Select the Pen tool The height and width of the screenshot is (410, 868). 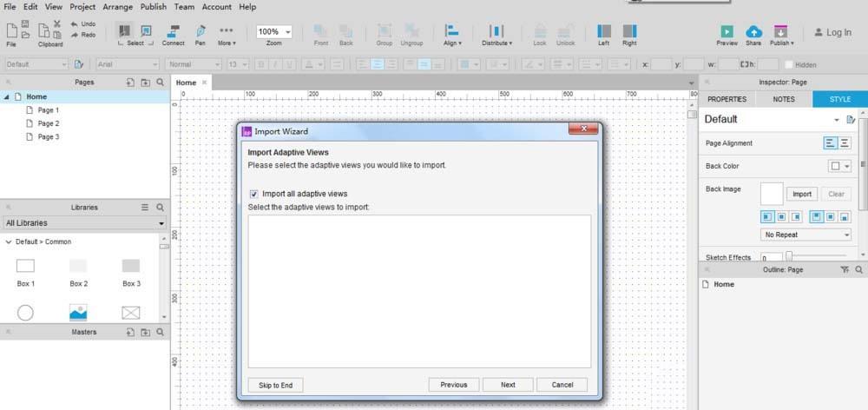pos(201,31)
